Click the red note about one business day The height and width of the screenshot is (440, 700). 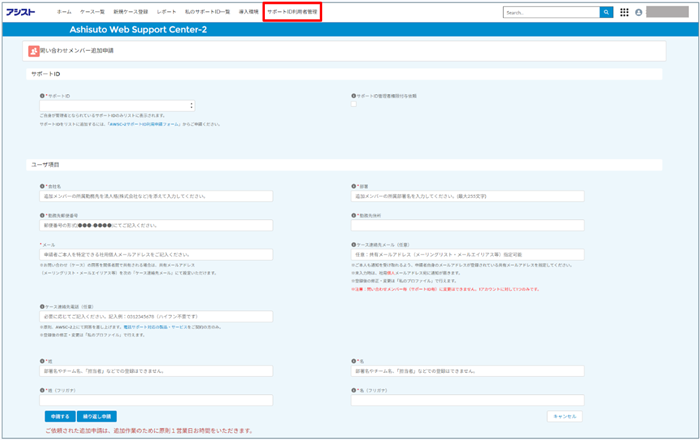[149, 431]
